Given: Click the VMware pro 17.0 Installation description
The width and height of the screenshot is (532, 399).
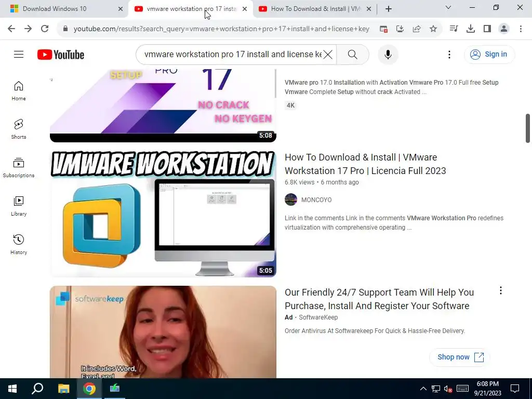Looking at the screenshot, I should [x=391, y=87].
